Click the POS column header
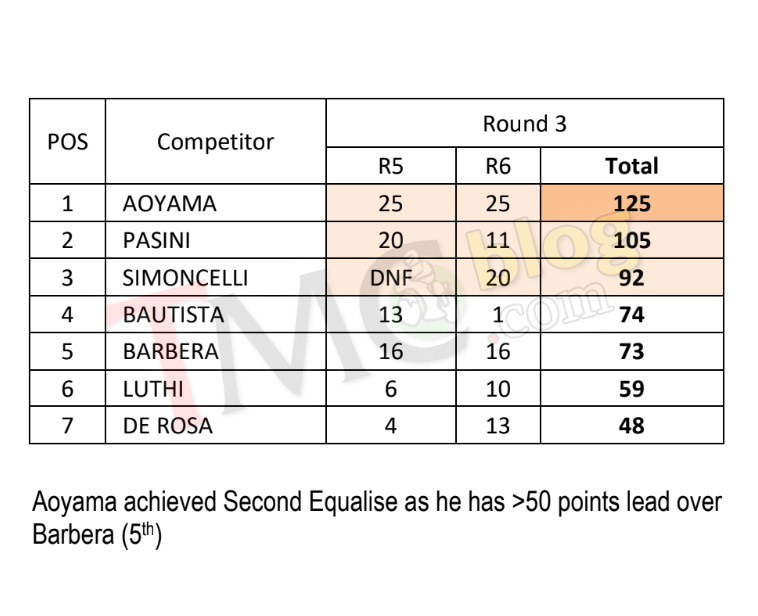758x616 pixels. (x=67, y=141)
